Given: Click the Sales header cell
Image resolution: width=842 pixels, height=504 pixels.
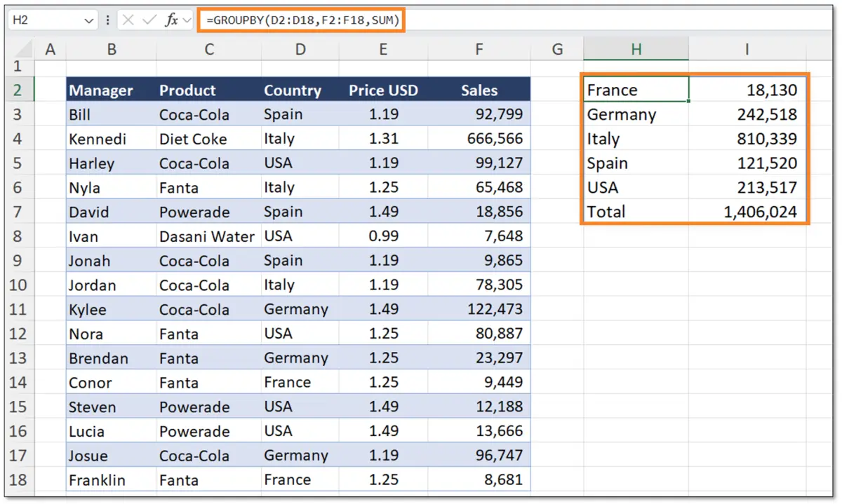Looking at the screenshot, I should tap(479, 90).
